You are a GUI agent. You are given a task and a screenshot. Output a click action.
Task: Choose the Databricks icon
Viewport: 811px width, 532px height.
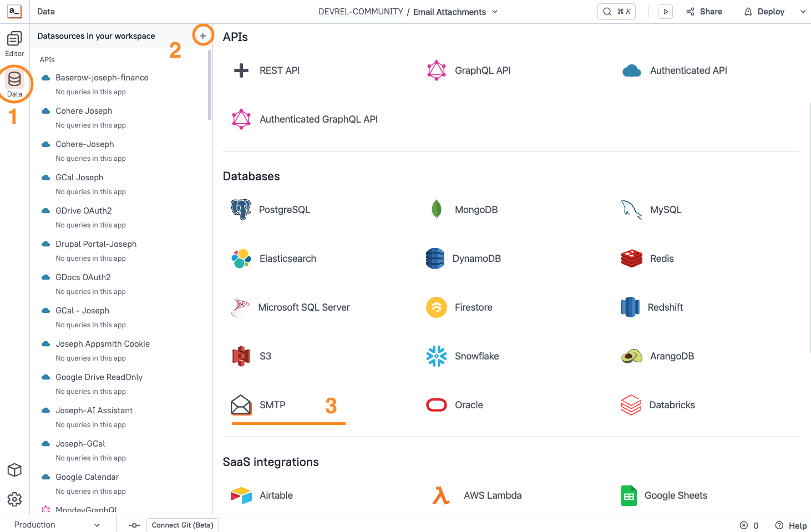631,405
